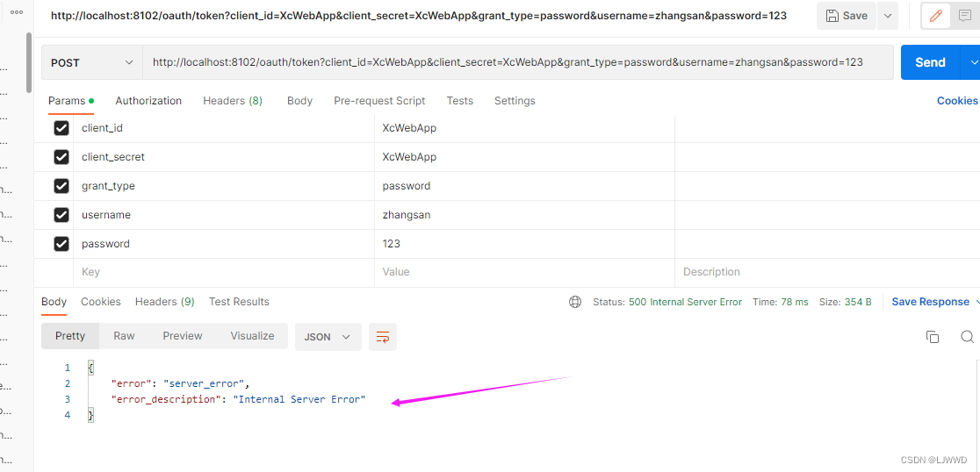Select the Raw view button

pos(124,336)
